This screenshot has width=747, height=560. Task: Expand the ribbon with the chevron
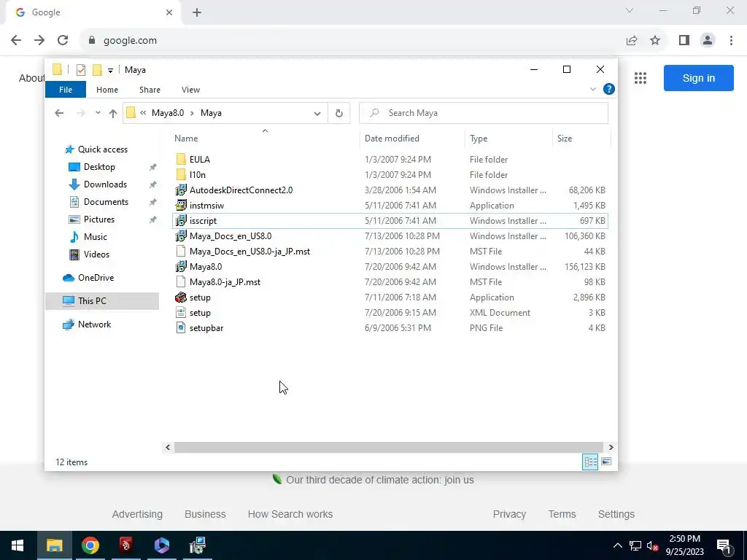[x=592, y=89]
